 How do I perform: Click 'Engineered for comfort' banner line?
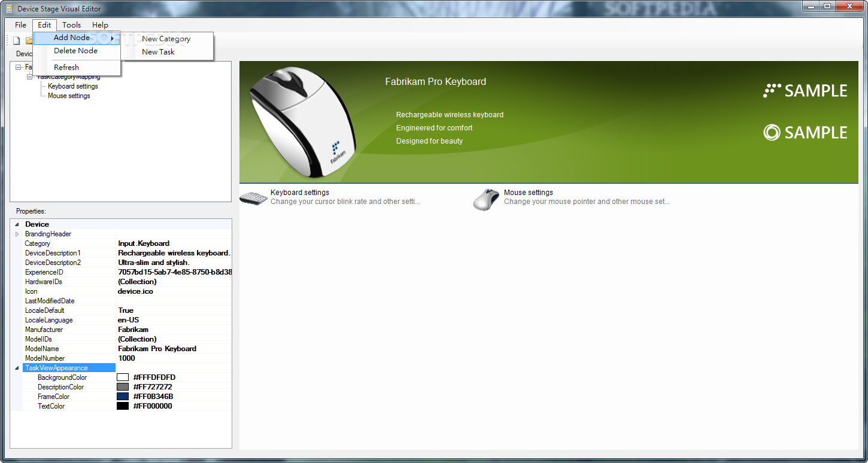[434, 128]
